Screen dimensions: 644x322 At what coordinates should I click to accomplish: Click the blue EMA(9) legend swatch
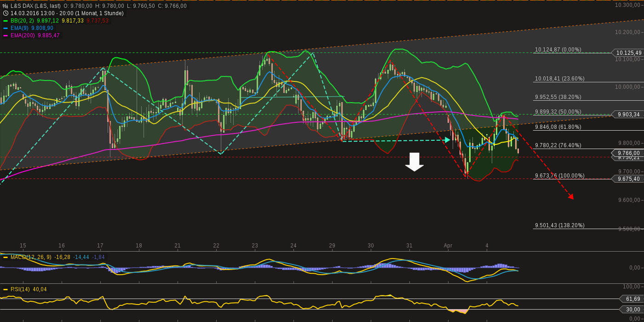pos(6,28)
